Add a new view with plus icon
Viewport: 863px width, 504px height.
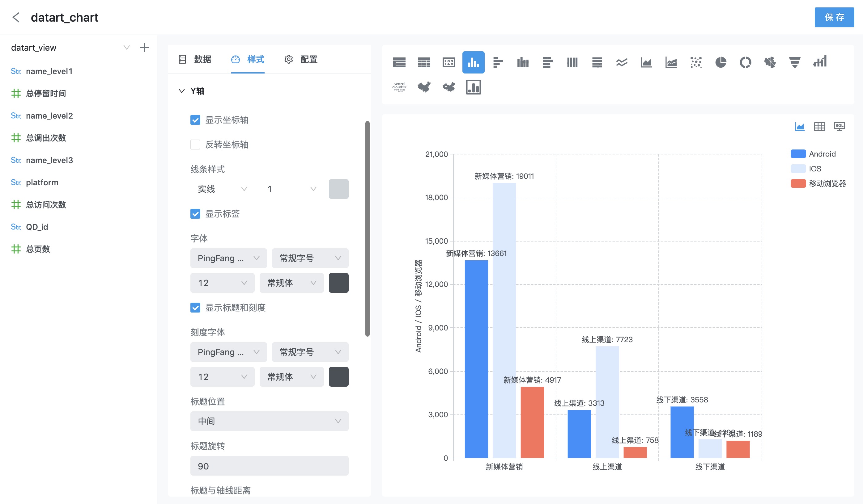(145, 48)
